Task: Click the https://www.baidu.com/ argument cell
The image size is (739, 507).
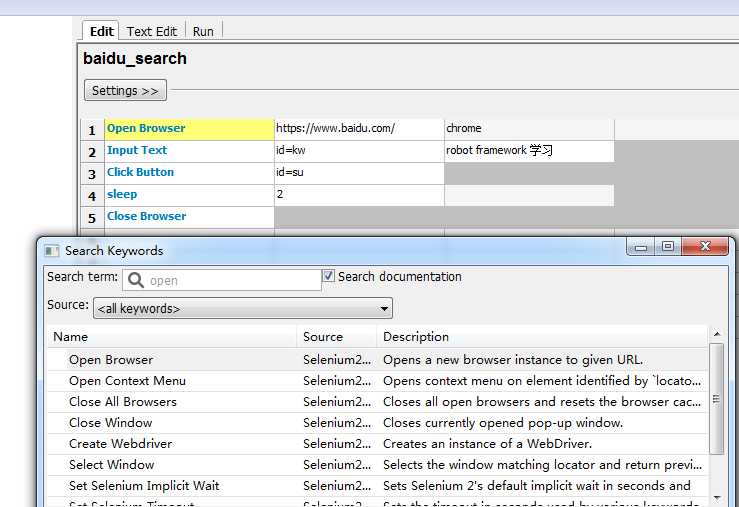Action: coord(359,129)
